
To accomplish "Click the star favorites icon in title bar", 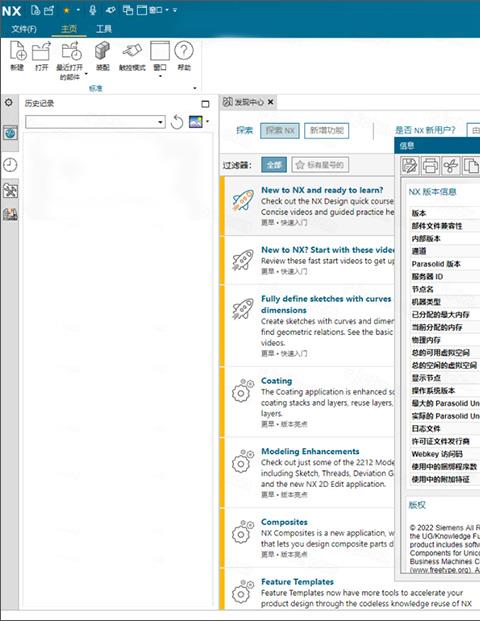I will point(67,10).
